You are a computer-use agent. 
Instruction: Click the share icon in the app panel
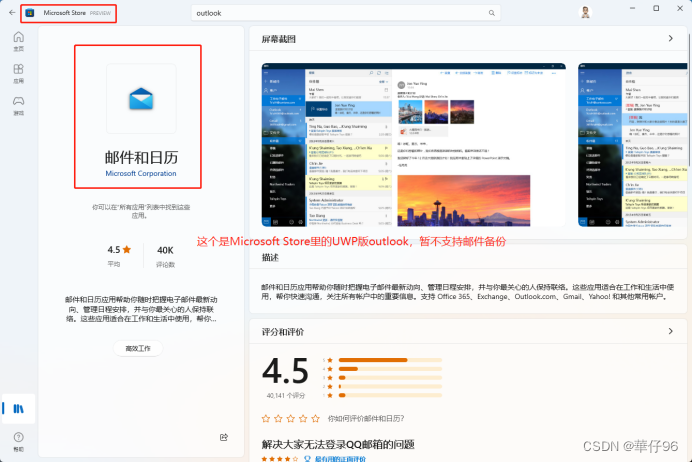pyautogui.click(x=224, y=437)
